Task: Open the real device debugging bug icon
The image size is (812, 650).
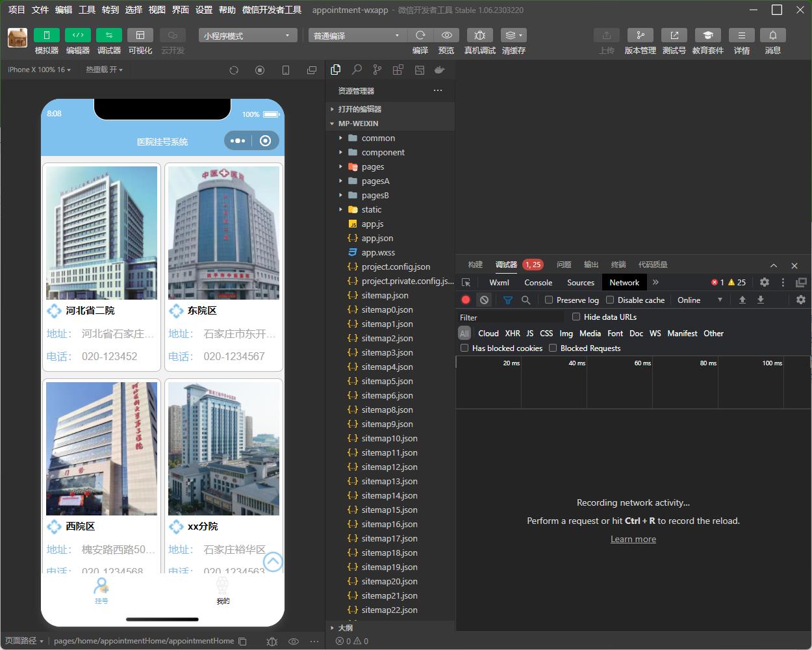Action: 479,35
